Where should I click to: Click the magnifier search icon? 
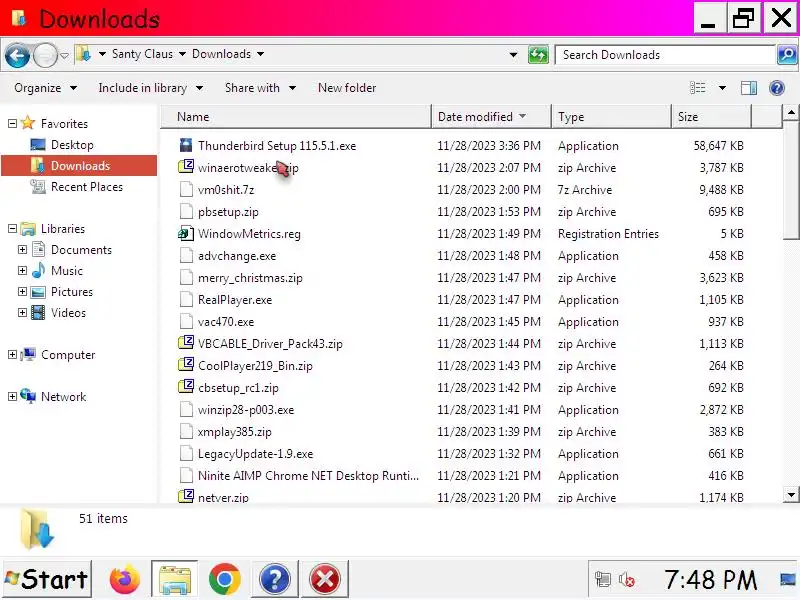[x=787, y=55]
